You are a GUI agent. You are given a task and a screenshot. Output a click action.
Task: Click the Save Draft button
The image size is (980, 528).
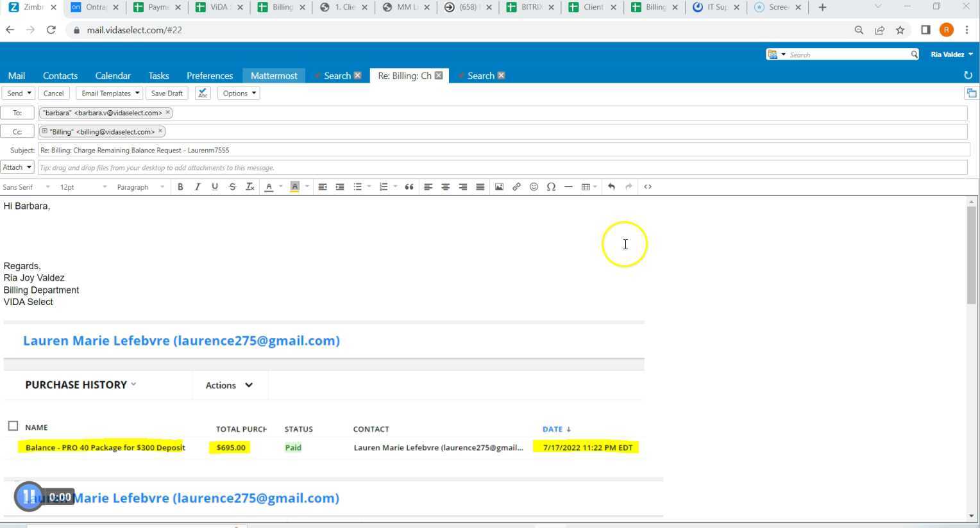[x=167, y=94]
